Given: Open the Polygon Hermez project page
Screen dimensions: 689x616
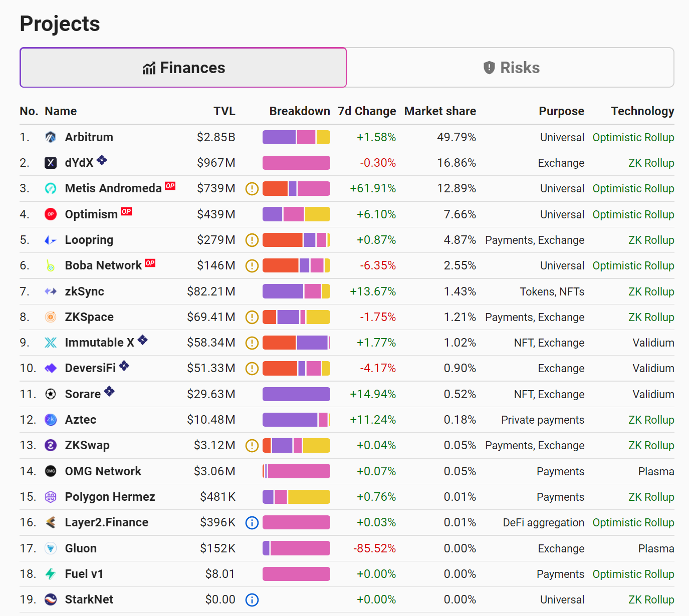Looking at the screenshot, I should 110,497.
